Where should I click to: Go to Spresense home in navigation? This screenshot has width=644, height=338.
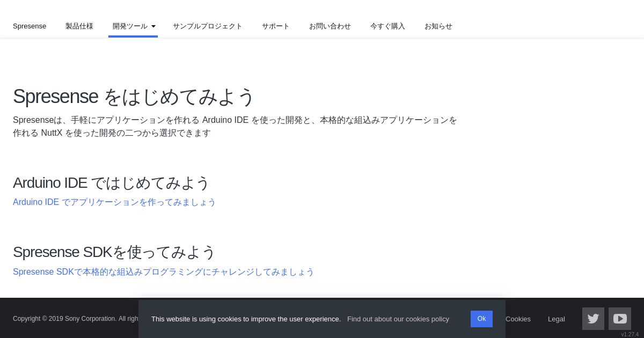[x=30, y=26]
